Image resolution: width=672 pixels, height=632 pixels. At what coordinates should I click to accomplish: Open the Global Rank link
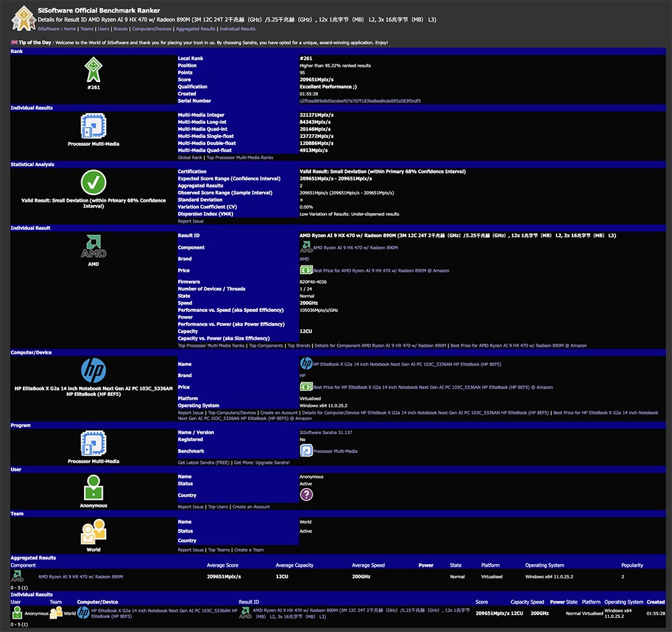[x=190, y=157]
